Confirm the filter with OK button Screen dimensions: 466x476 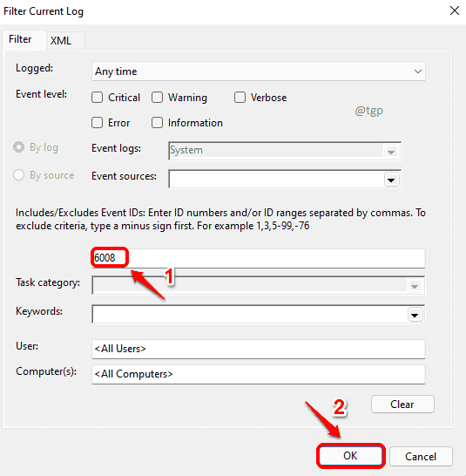[351, 456]
